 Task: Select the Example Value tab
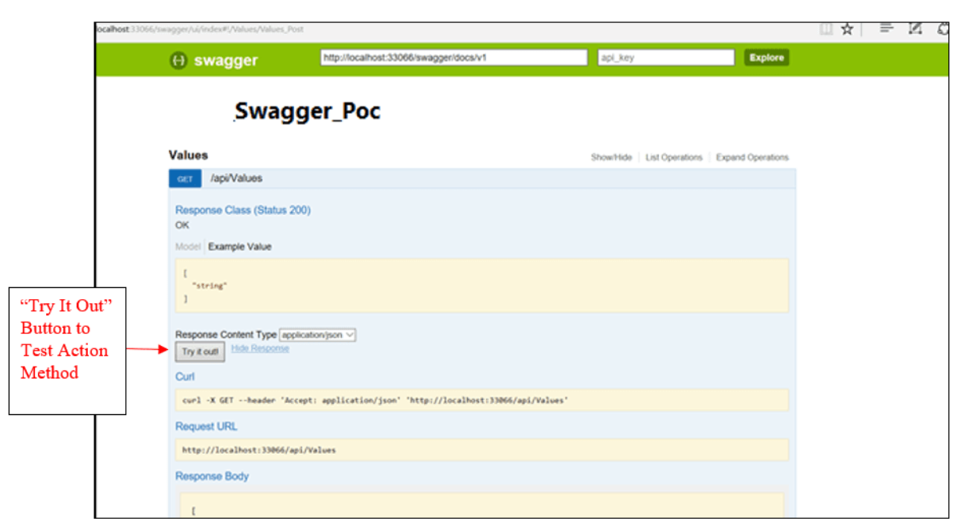(240, 247)
